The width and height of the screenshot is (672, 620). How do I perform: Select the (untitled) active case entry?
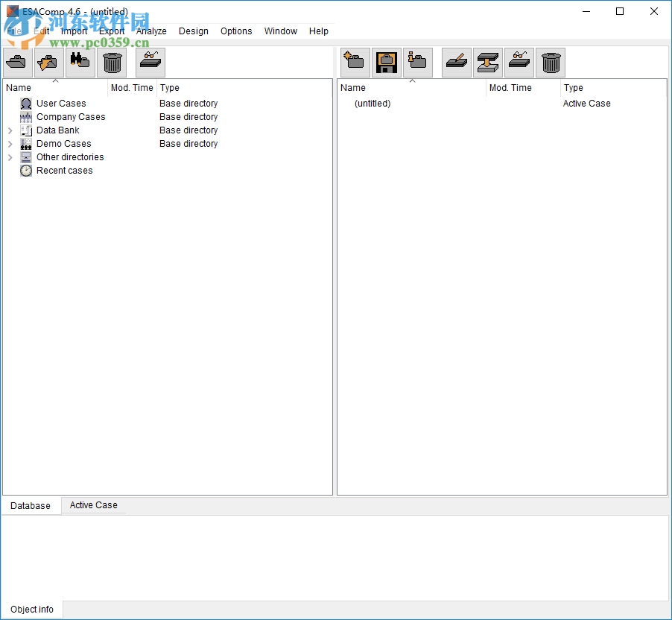[373, 103]
